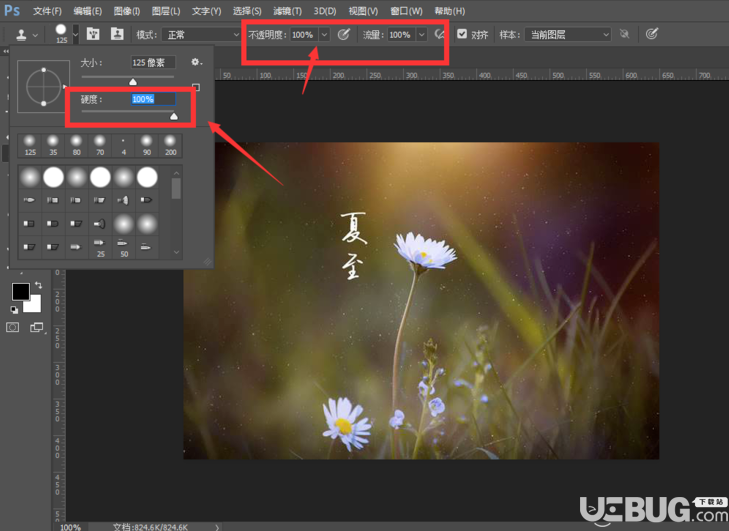Image resolution: width=729 pixels, height=531 pixels.
Task: Change screen mode icon
Action: [37, 327]
